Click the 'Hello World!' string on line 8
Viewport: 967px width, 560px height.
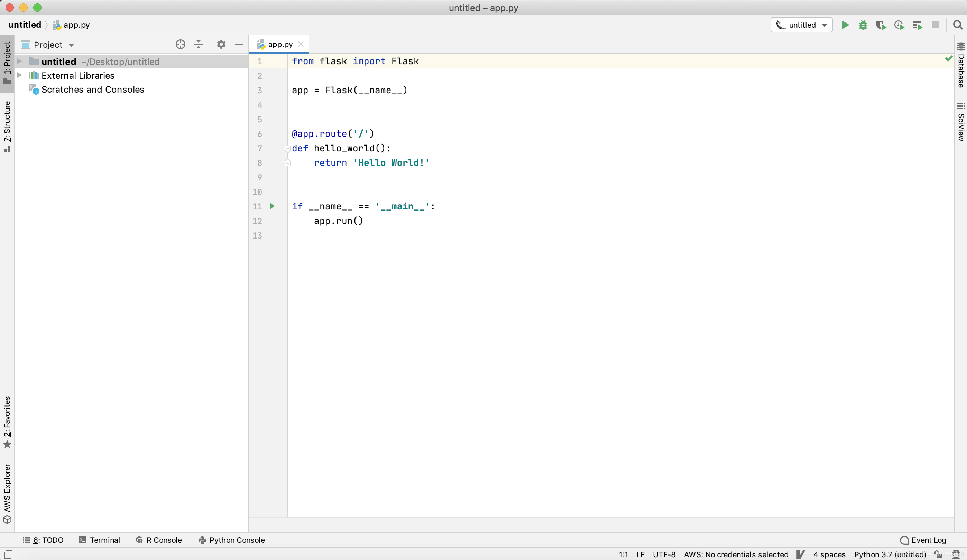point(391,162)
